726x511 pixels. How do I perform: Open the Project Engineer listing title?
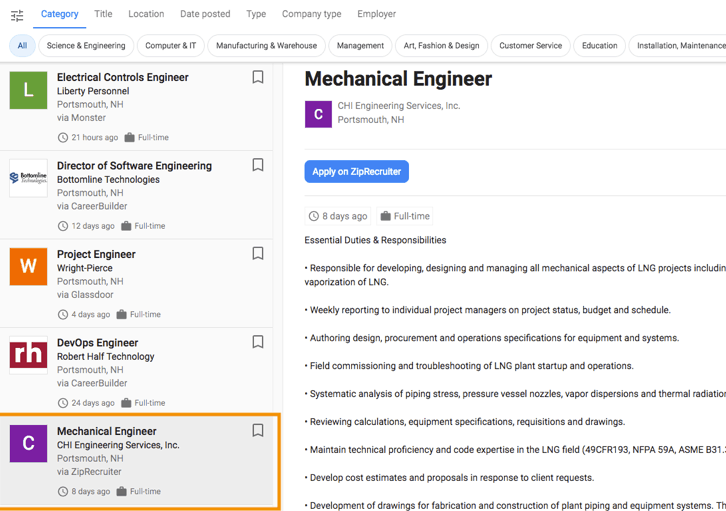(96, 254)
